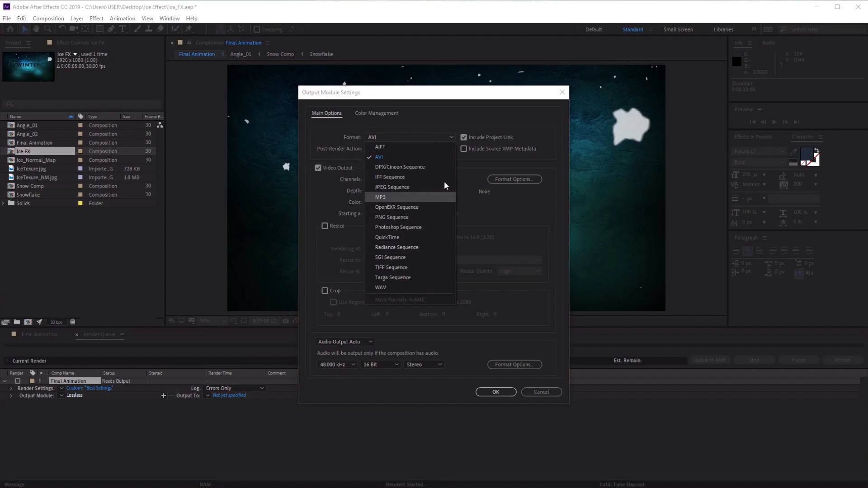The width and height of the screenshot is (868, 488).
Task: Select the Hand tool
Action: 36,28
